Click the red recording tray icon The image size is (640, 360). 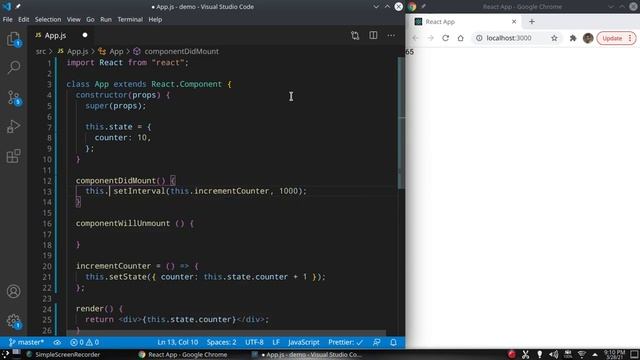(x=511, y=354)
